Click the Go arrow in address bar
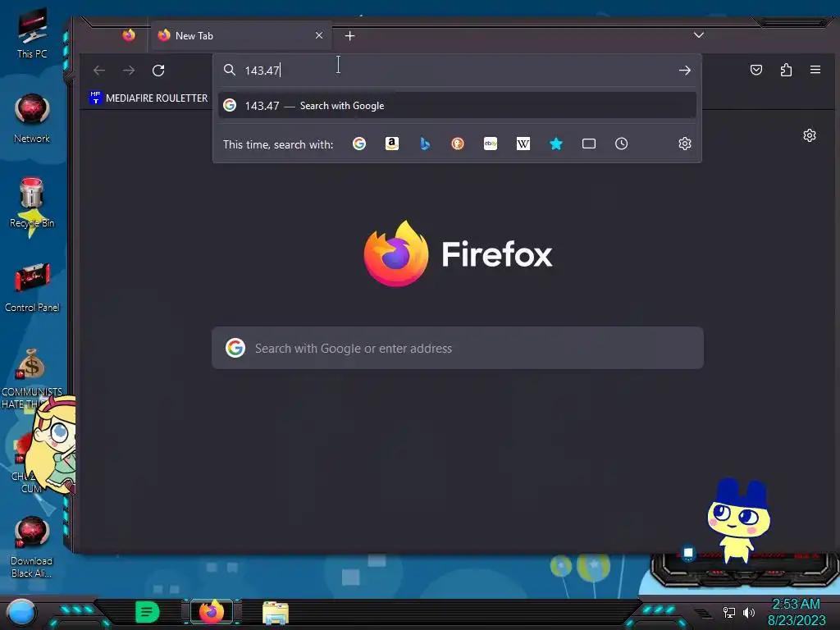840x630 pixels. [x=685, y=71]
